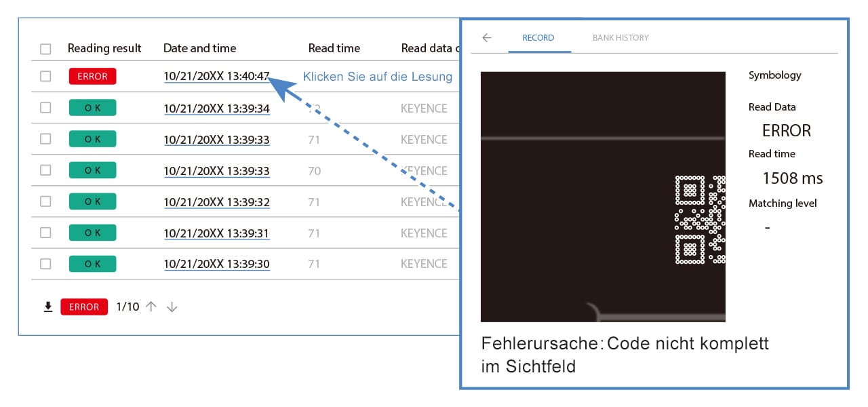Click the 1/10 error counter

pos(127,307)
